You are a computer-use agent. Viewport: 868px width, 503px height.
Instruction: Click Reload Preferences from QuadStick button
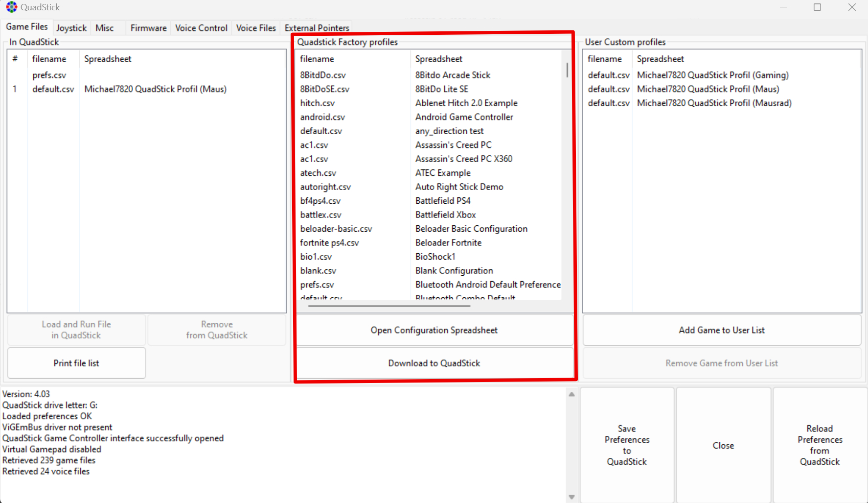pyautogui.click(x=820, y=445)
